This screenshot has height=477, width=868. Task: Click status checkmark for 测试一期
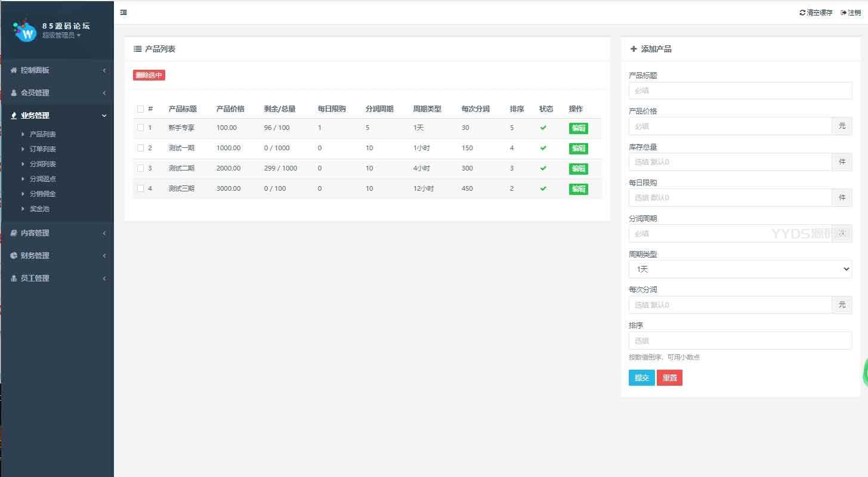pyautogui.click(x=543, y=148)
